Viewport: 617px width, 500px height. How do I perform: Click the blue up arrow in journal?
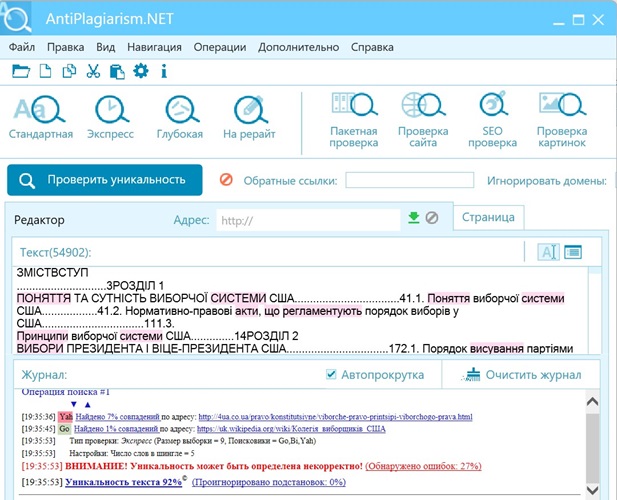pyautogui.click(x=87, y=404)
